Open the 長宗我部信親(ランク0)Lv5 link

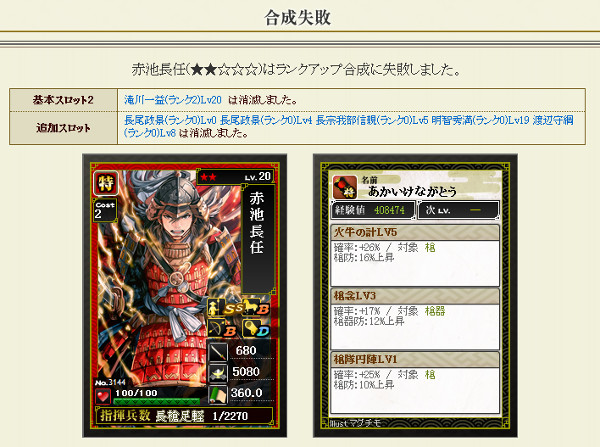[x=372, y=121]
